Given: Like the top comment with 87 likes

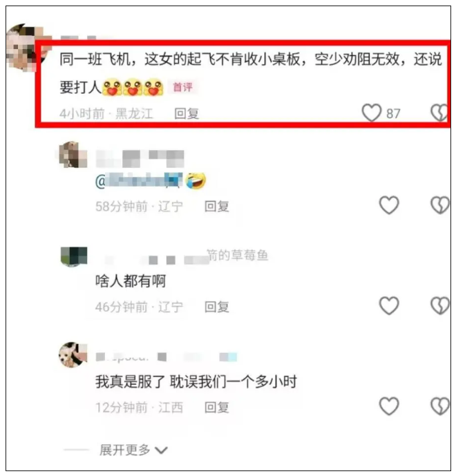Looking at the screenshot, I should pos(371,113).
